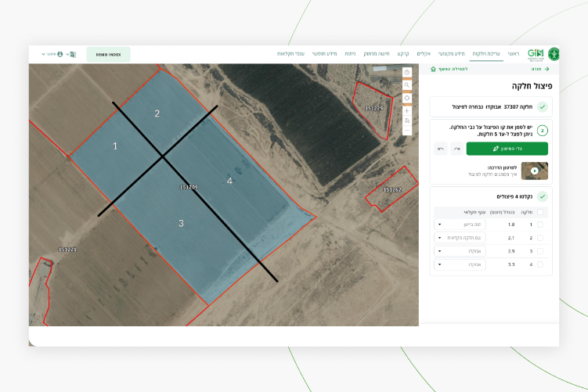Select split parcel number 3 on map
588x392 pixels.
click(x=181, y=223)
